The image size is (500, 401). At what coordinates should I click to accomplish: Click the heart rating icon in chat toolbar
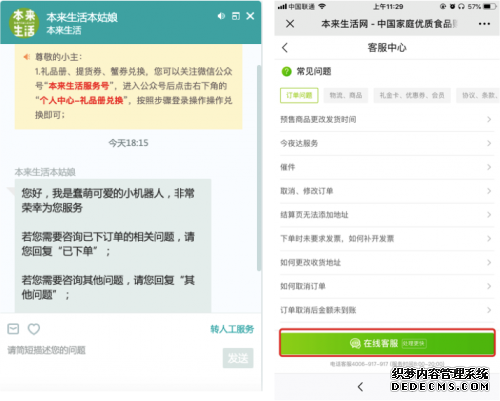click(x=34, y=329)
